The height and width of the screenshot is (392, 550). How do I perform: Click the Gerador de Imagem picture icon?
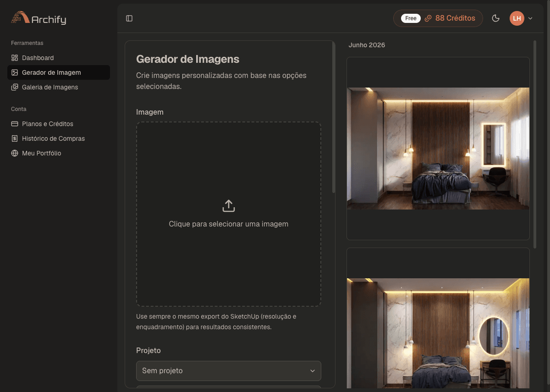point(15,72)
